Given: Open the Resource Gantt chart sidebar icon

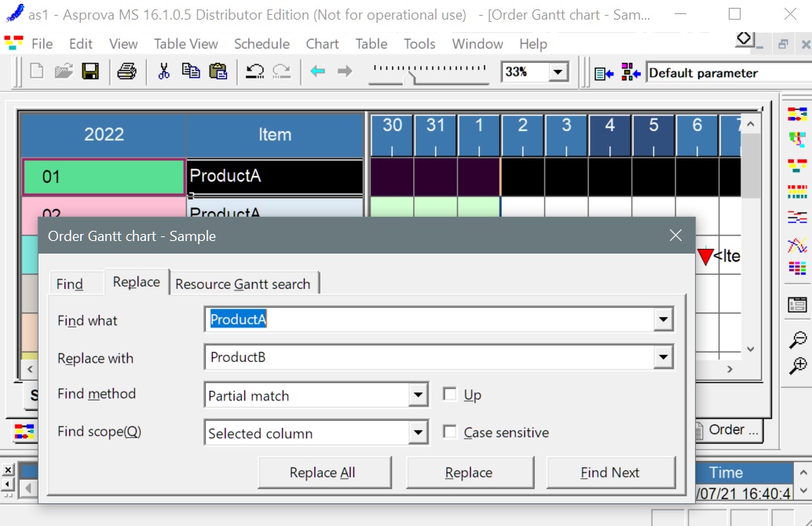Looking at the screenshot, I should [798, 113].
